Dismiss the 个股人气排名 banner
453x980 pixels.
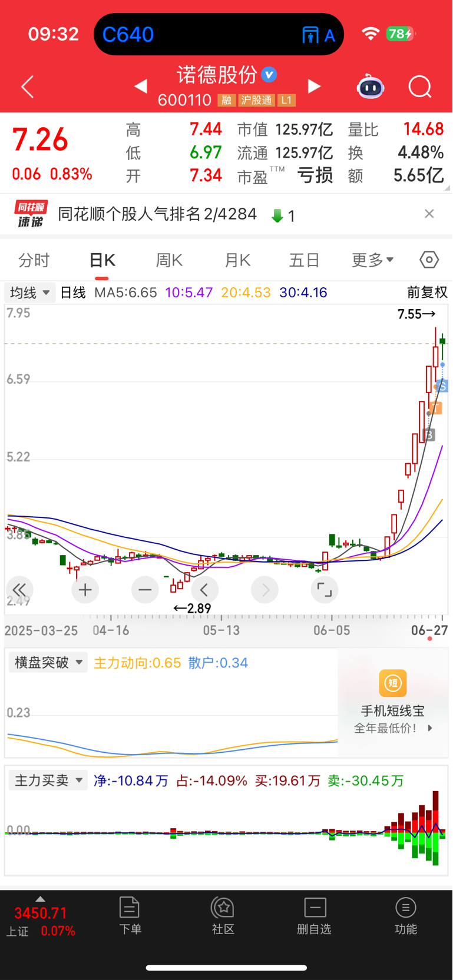tap(429, 214)
